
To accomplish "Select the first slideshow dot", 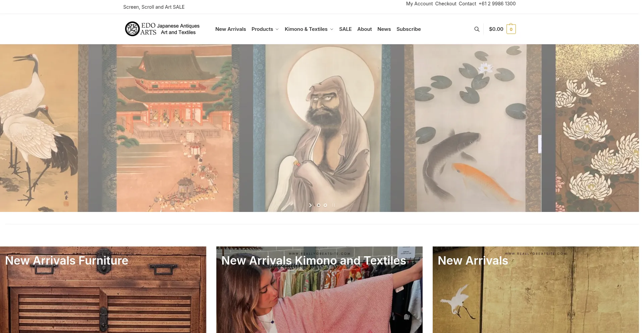I will click(x=319, y=205).
